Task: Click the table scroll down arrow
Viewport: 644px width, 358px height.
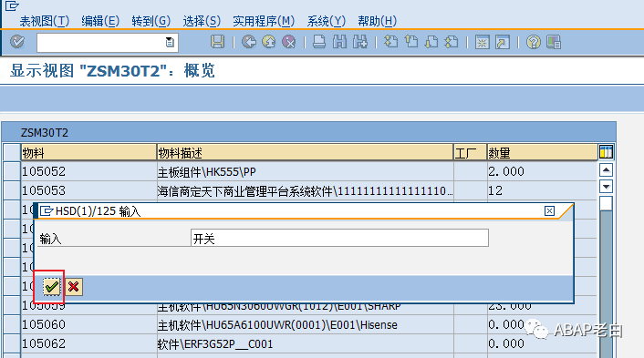Action: click(x=606, y=187)
